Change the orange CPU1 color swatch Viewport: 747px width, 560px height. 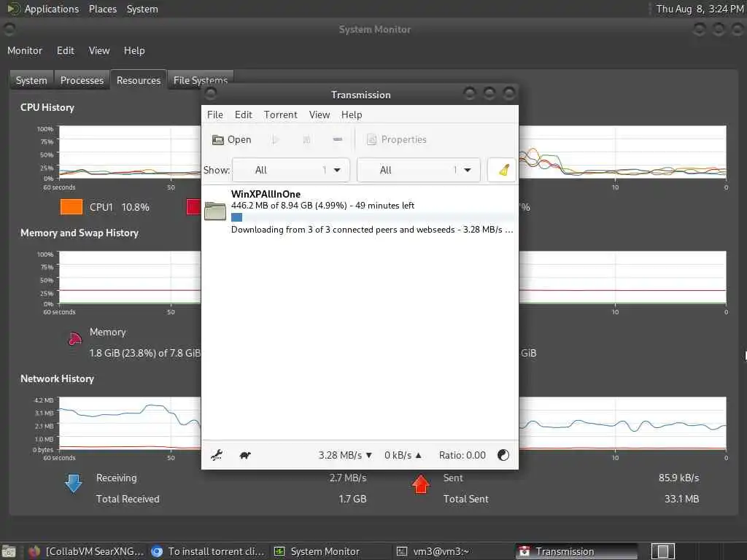tap(71, 206)
